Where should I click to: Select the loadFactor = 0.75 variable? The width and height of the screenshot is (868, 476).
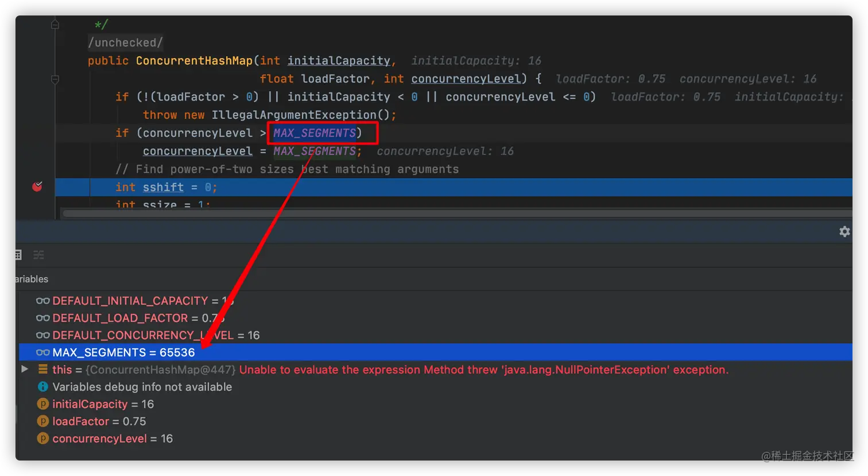pyautogui.click(x=99, y=421)
